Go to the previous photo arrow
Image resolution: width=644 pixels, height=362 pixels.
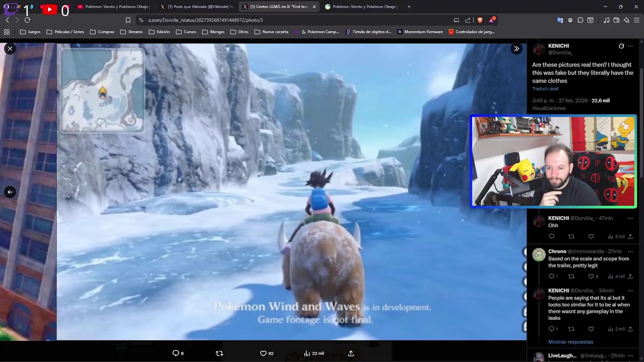pyautogui.click(x=10, y=192)
